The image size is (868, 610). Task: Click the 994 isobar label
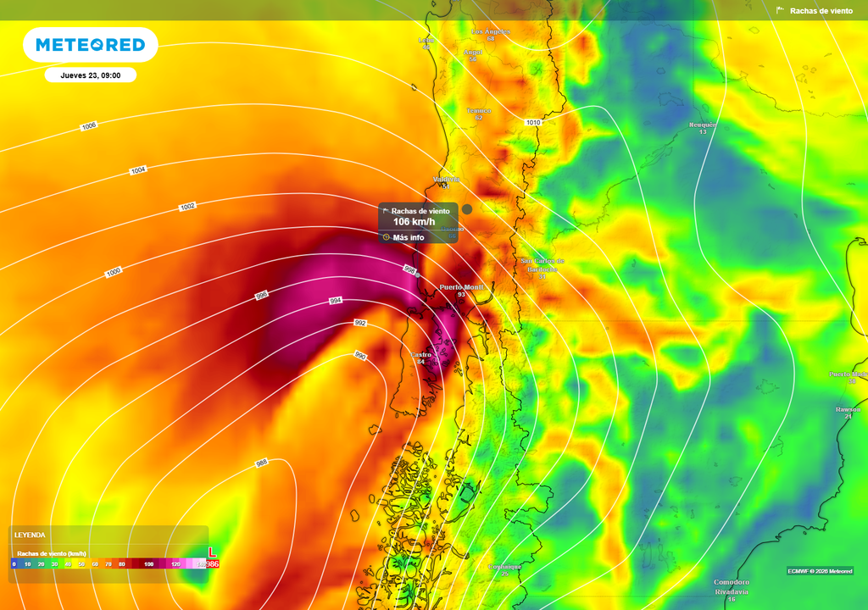336,301
